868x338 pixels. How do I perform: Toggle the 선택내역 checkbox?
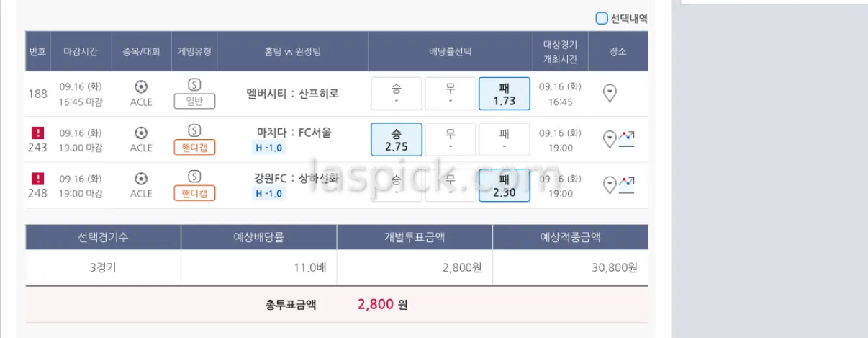(602, 19)
